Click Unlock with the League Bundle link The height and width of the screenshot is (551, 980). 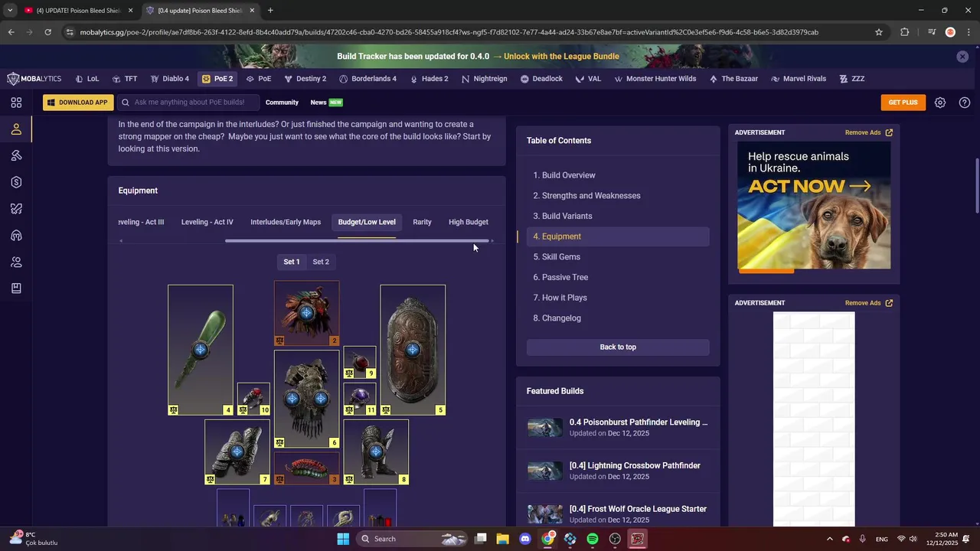coord(561,57)
